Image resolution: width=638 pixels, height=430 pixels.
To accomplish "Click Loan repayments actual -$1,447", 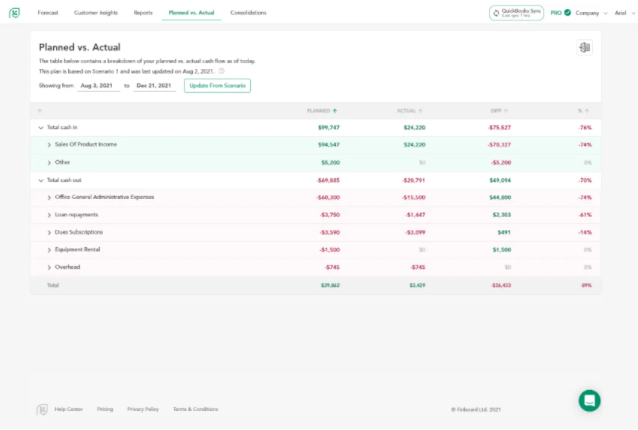I will (415, 215).
